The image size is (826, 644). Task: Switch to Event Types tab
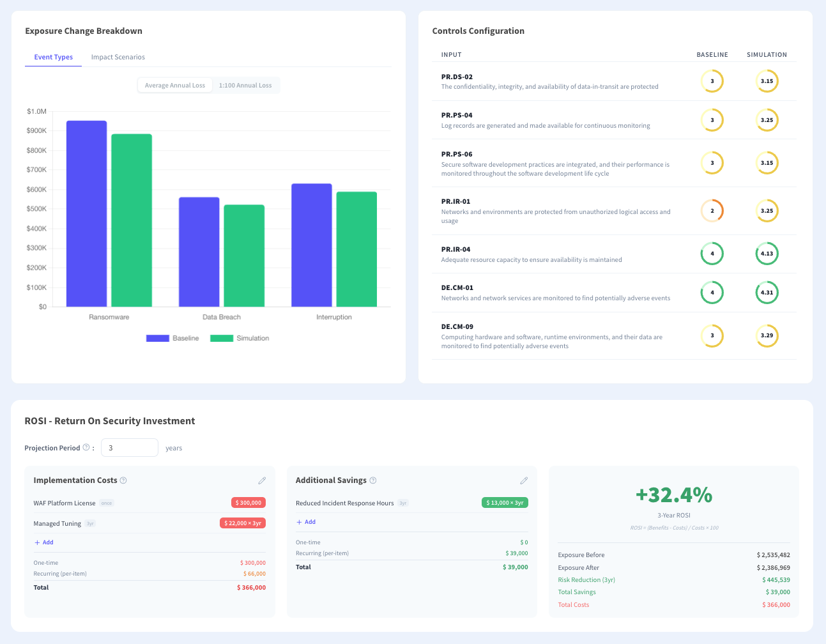[x=54, y=57]
